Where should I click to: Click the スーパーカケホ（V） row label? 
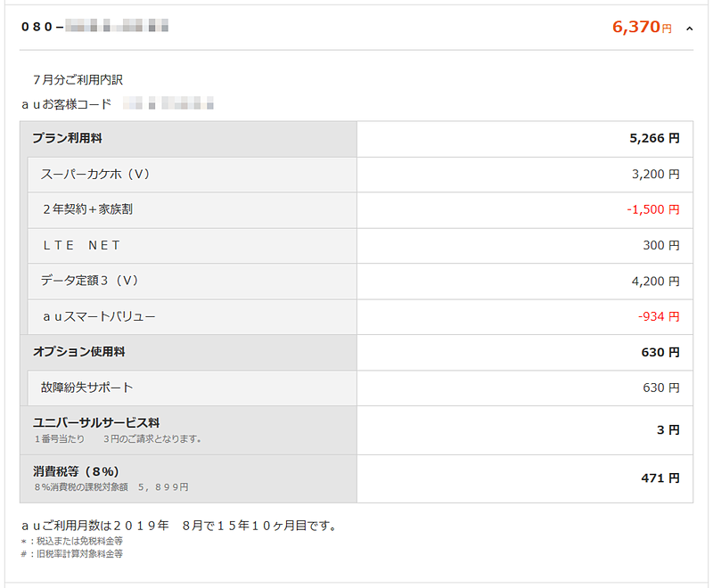tap(94, 175)
